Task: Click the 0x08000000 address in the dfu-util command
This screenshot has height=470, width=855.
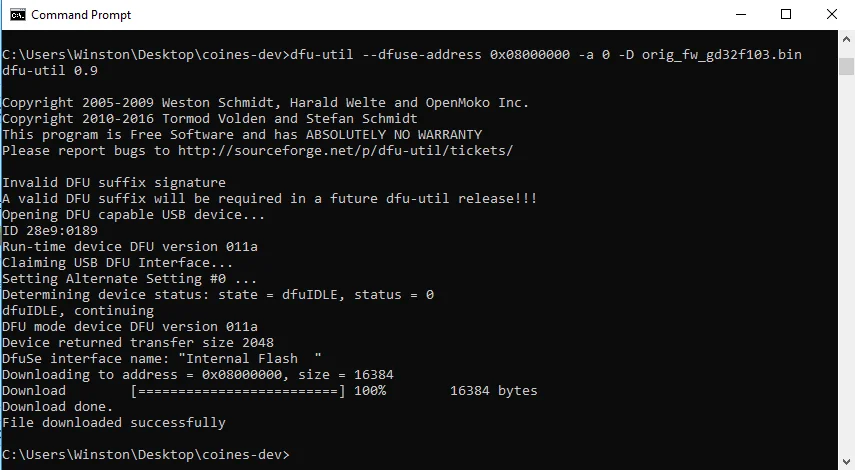Action: tap(529, 55)
